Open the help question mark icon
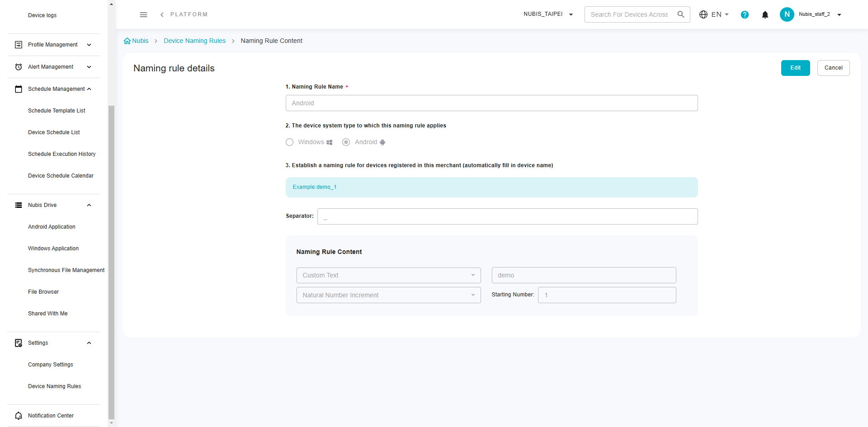 745,14
